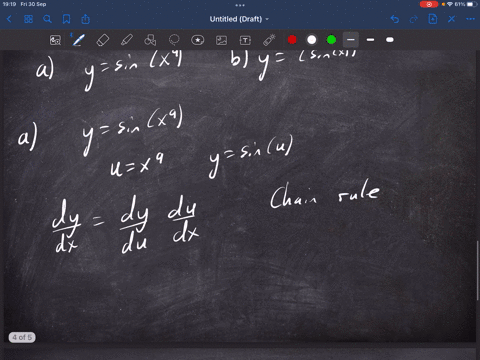Choose the green pen color
The image size is (480, 360).
tap(331, 40)
